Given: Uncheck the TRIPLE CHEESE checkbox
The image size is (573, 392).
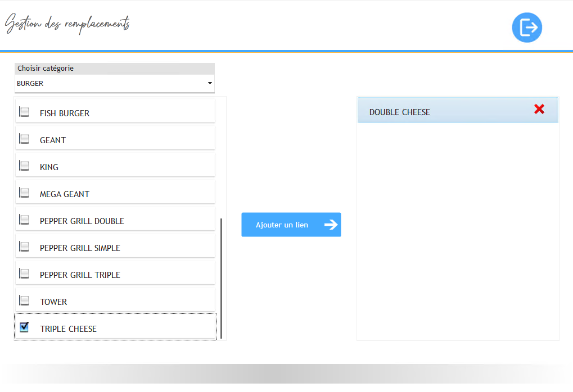Looking at the screenshot, I should 24,327.
